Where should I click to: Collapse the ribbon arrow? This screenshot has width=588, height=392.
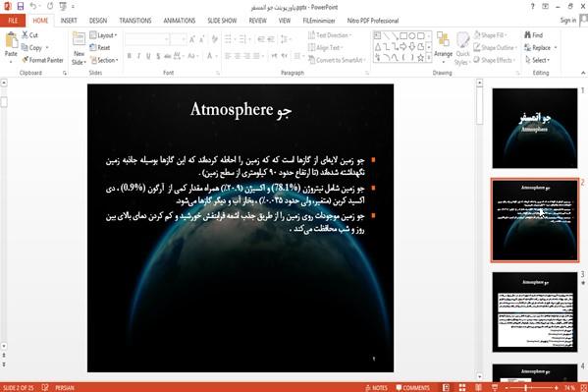(583, 73)
